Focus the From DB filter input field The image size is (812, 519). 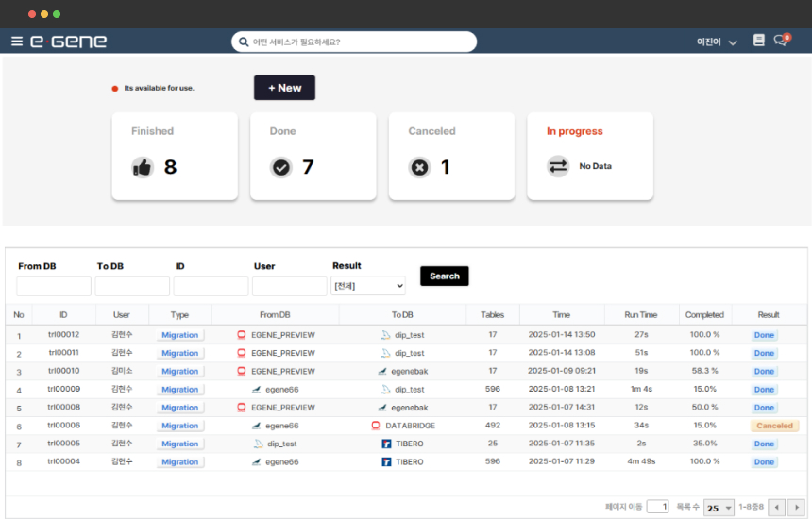[x=54, y=286]
